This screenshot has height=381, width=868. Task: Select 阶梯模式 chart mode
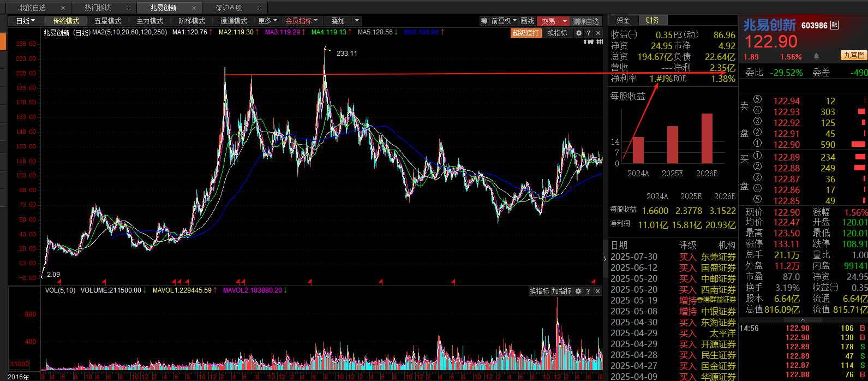(192, 21)
